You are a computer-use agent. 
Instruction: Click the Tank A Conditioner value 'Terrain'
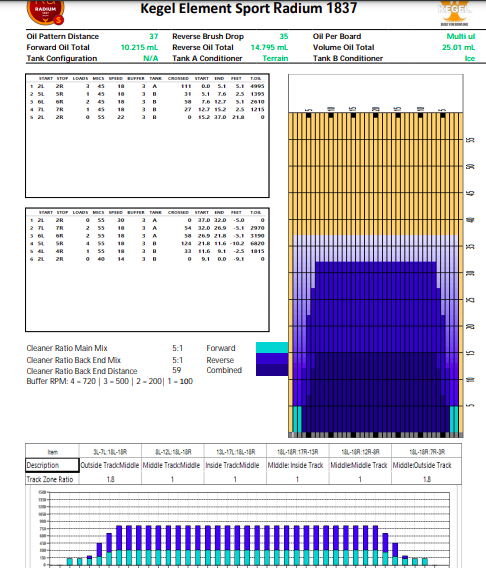tap(275, 58)
